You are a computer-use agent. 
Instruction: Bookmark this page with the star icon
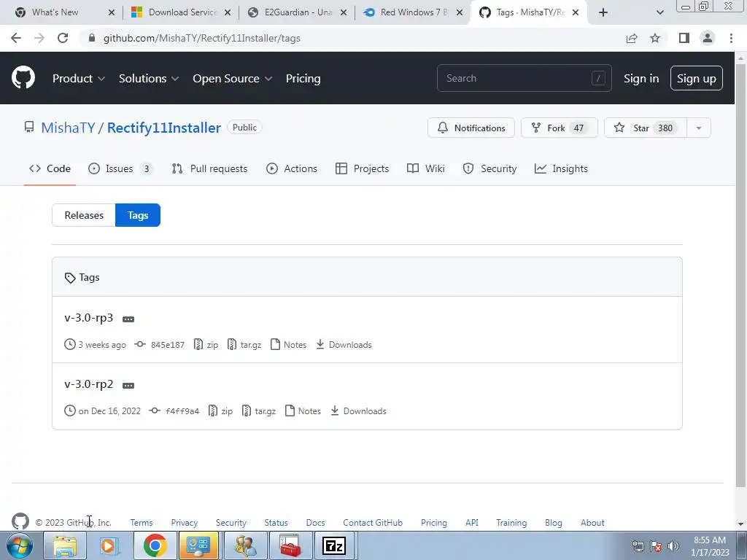coord(655,38)
